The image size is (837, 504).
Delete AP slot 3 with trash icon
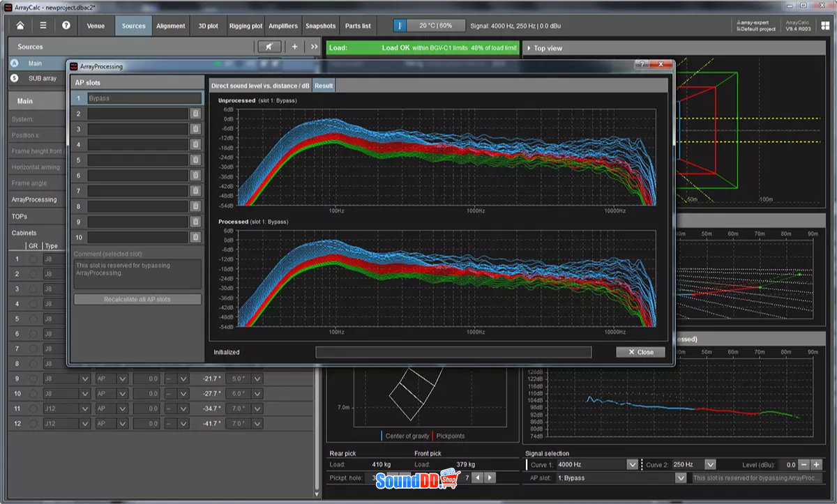[196, 129]
